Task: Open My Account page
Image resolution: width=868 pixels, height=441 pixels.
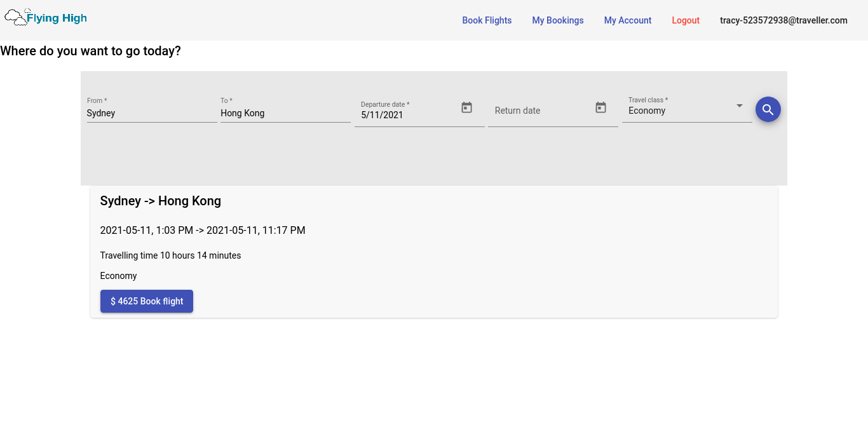Action: point(628,20)
